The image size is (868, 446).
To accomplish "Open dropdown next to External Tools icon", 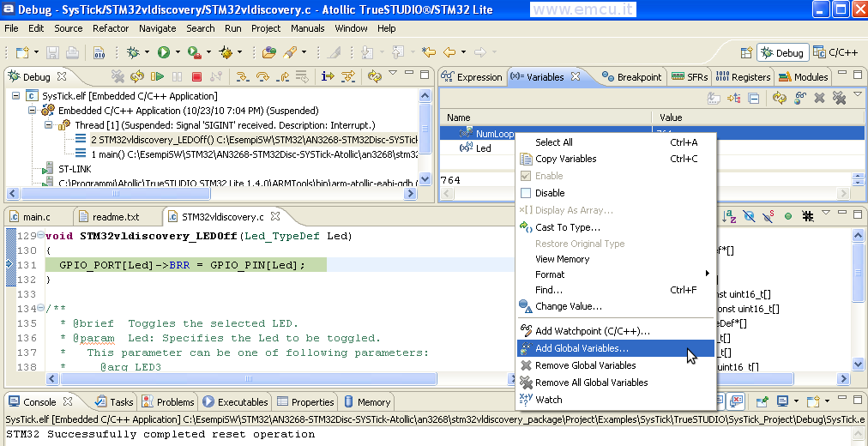I will click(208, 52).
